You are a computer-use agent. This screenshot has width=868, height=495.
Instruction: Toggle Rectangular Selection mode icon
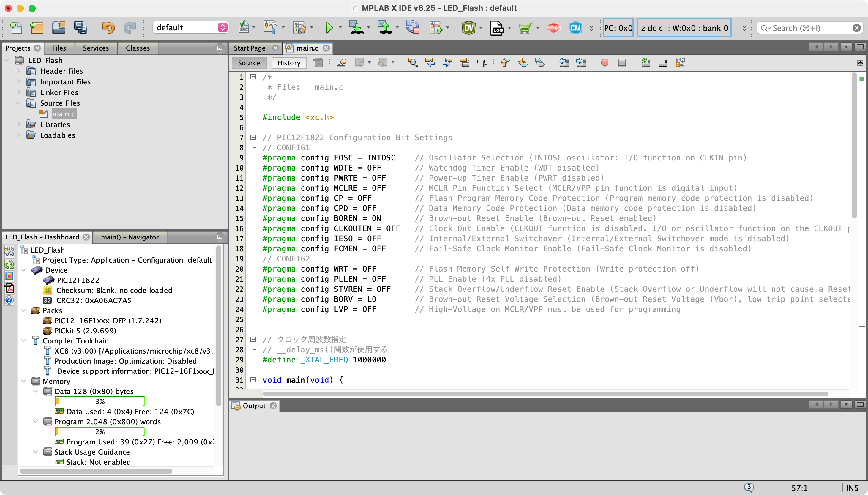coord(482,63)
